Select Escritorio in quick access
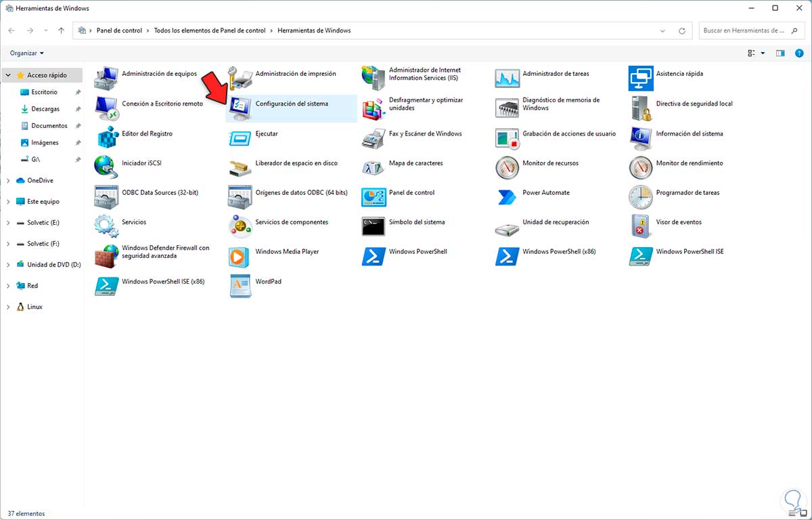812x520 pixels. click(x=44, y=92)
